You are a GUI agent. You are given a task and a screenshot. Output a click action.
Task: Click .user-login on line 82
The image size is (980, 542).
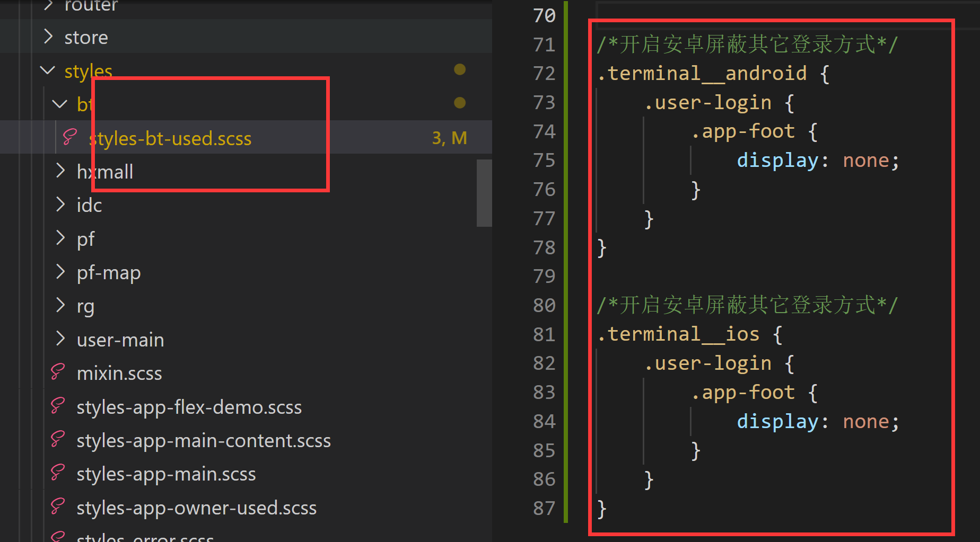point(707,363)
